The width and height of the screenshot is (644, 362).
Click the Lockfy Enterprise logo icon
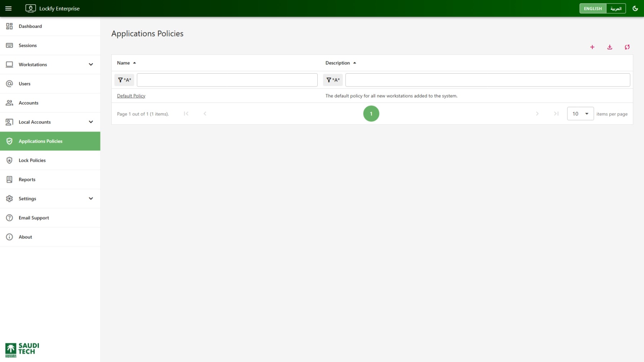pos(31,8)
